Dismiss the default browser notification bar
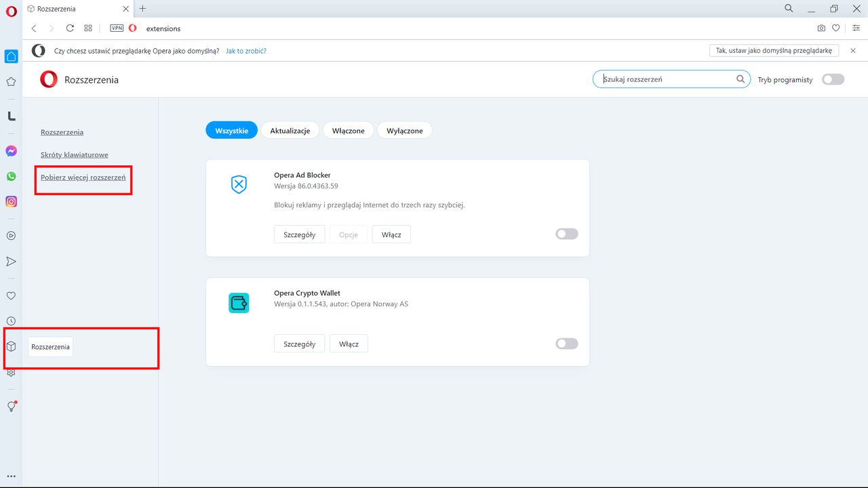 (x=853, y=51)
